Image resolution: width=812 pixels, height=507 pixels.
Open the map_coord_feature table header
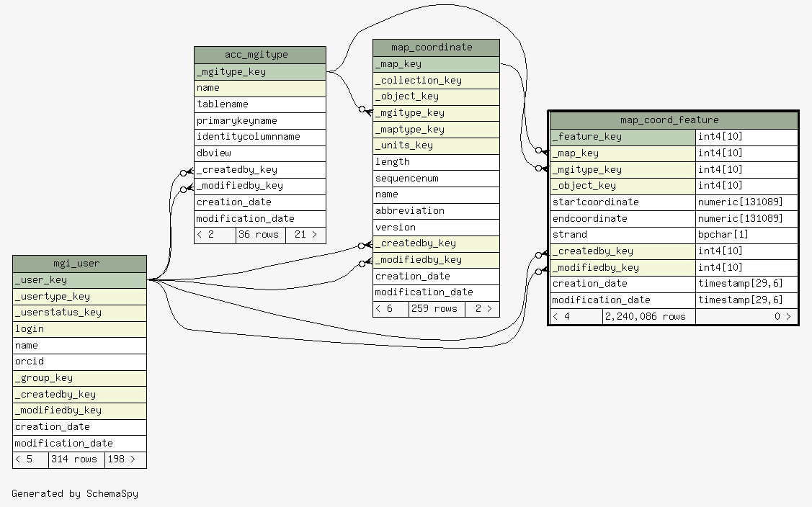674,120
